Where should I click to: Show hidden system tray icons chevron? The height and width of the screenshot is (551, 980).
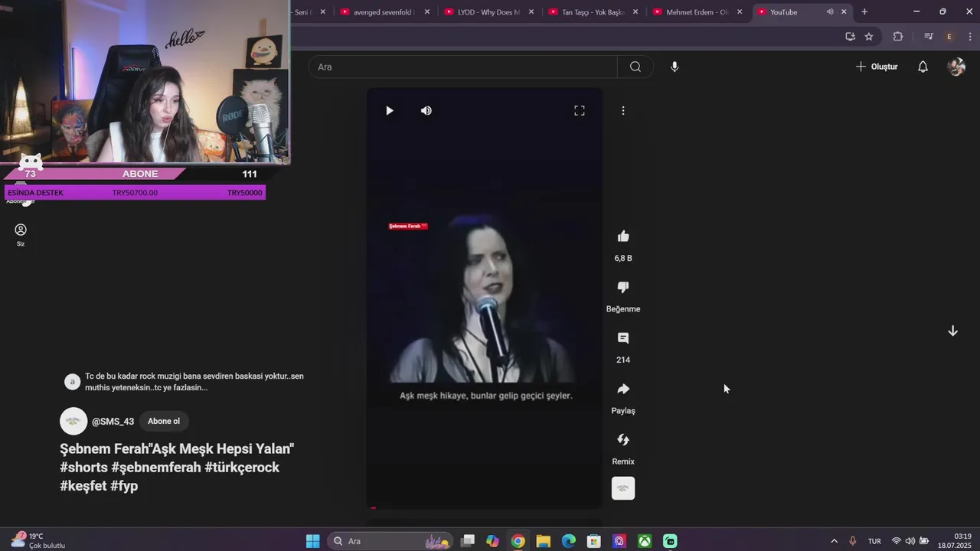pos(835,541)
